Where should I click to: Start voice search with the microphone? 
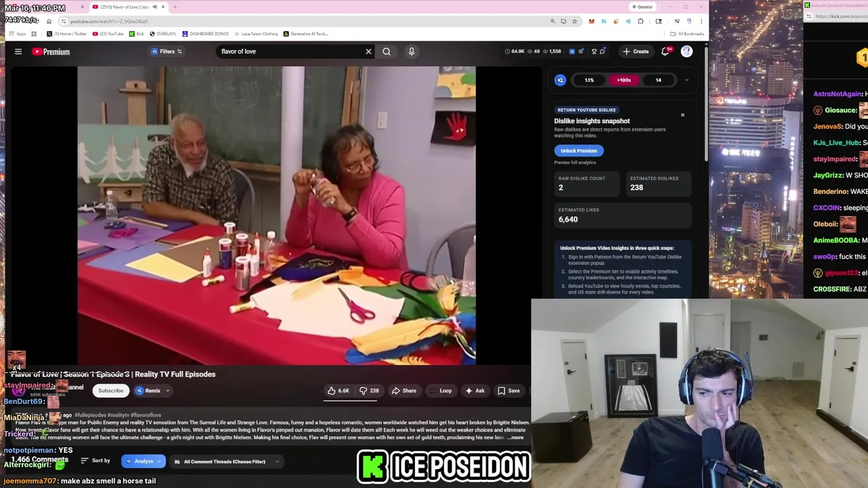pyautogui.click(x=412, y=52)
